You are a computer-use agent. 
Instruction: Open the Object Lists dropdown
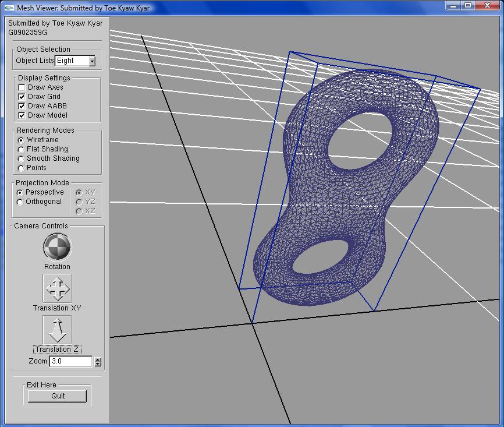[93, 61]
